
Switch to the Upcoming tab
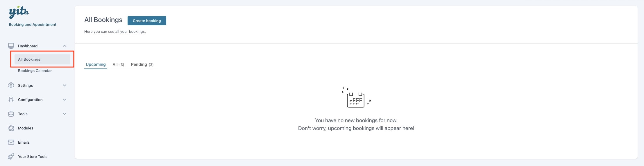pos(96,64)
